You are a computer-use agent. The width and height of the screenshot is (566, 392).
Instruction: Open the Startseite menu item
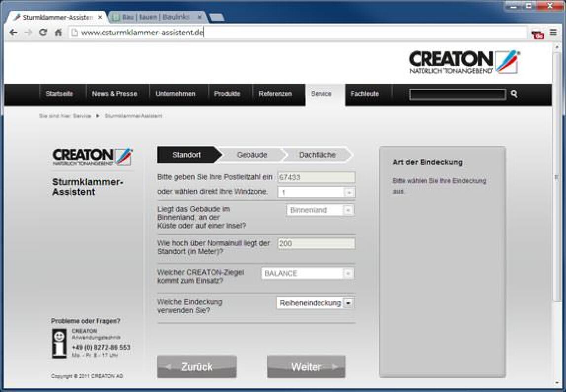click(x=60, y=94)
